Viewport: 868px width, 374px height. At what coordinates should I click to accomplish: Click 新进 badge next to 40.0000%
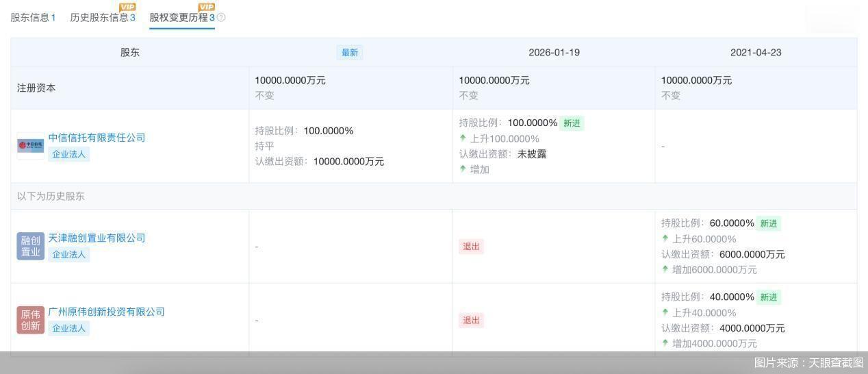pos(769,297)
